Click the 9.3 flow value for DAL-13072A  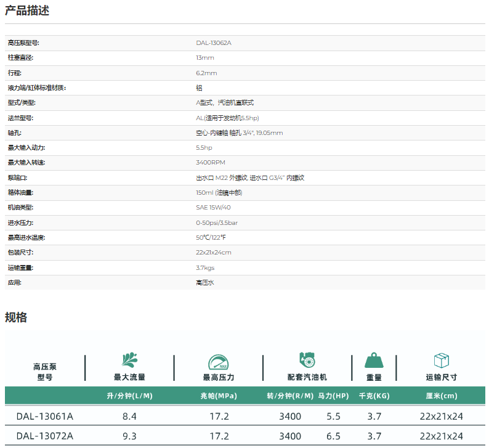click(129, 436)
